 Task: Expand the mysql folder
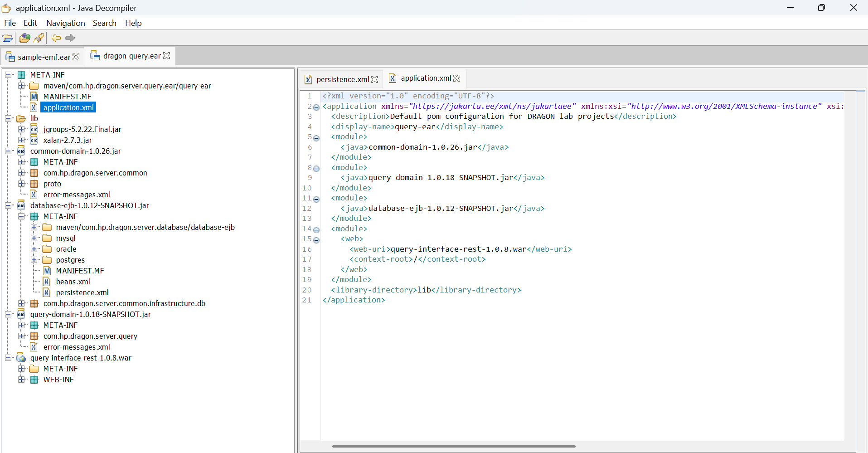[34, 238]
